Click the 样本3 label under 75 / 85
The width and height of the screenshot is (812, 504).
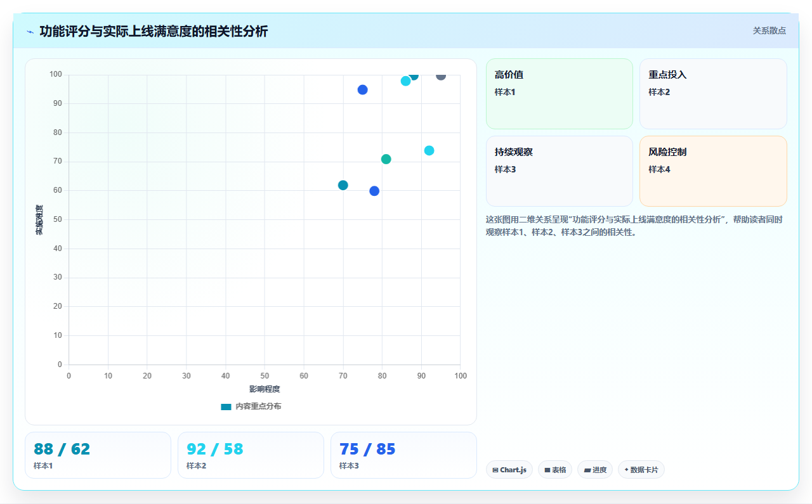coord(349,466)
